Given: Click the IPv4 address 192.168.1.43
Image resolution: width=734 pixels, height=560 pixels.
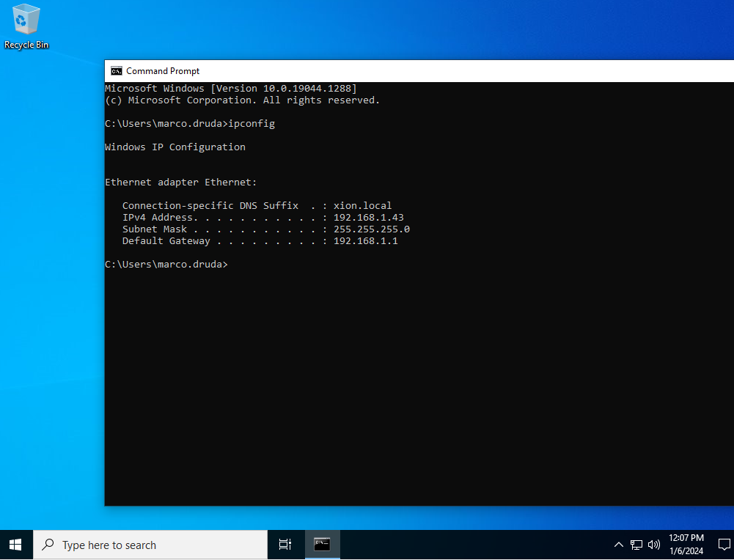Looking at the screenshot, I should click(x=368, y=218).
